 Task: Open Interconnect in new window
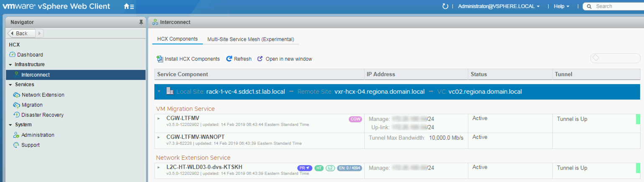284,59
